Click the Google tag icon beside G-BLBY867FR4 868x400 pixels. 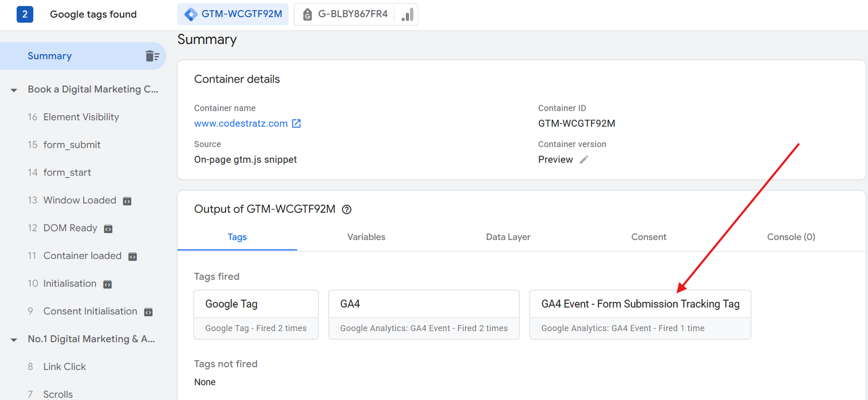(307, 15)
